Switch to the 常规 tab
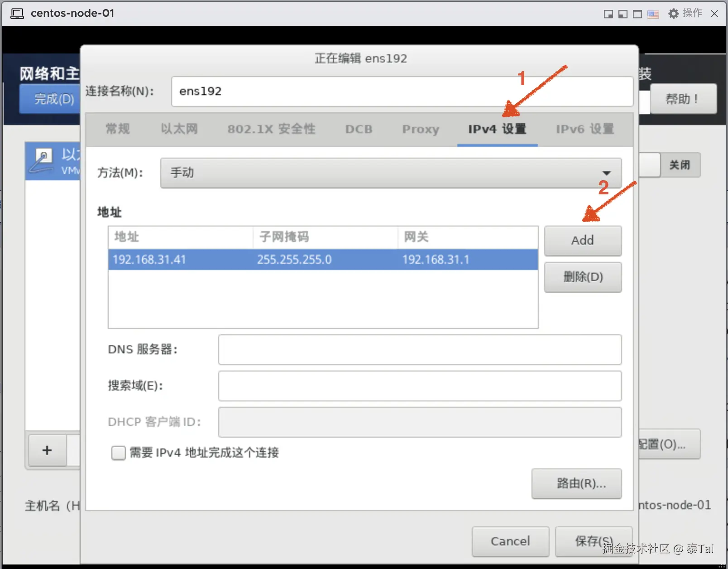The height and width of the screenshot is (569, 728). coord(118,129)
